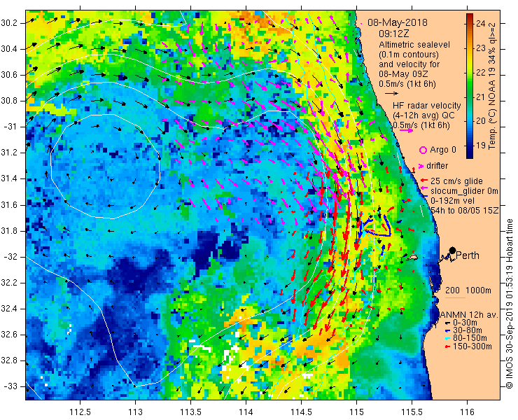518x420 pixels.
Task: Click the 'Argo 0' legend label
Action: click(x=443, y=150)
